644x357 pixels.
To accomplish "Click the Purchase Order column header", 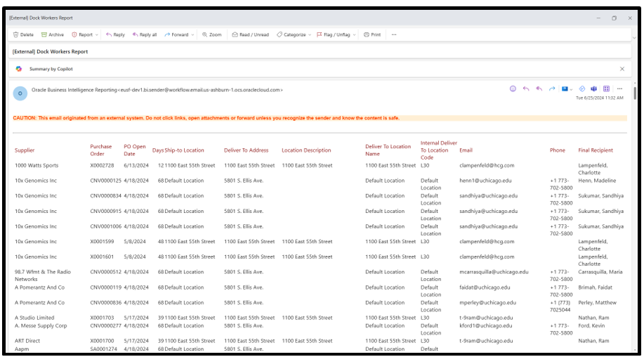I will pos(100,150).
